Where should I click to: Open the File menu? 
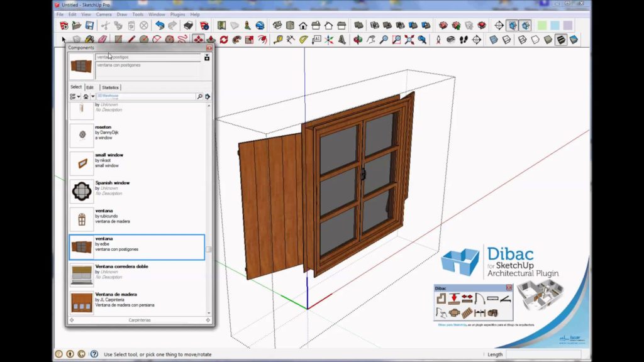[x=60, y=14]
